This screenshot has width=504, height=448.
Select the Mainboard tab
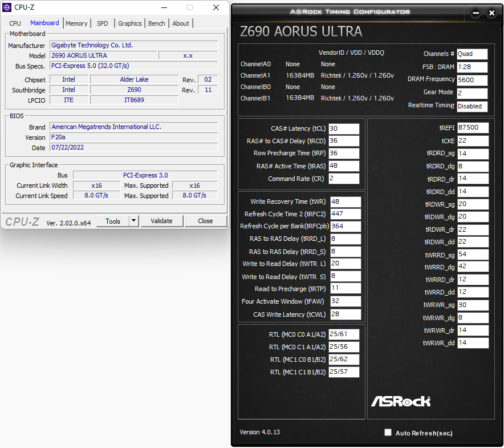point(44,23)
